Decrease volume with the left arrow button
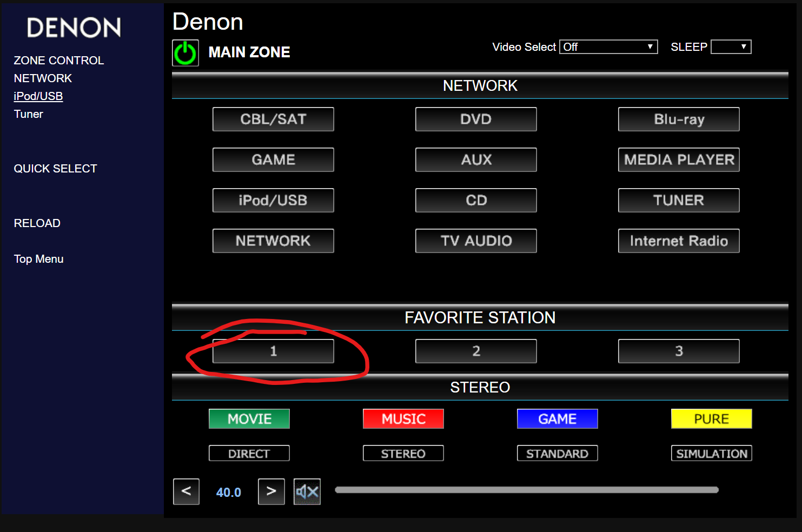Image resolution: width=802 pixels, height=532 pixels. pyautogui.click(x=186, y=491)
